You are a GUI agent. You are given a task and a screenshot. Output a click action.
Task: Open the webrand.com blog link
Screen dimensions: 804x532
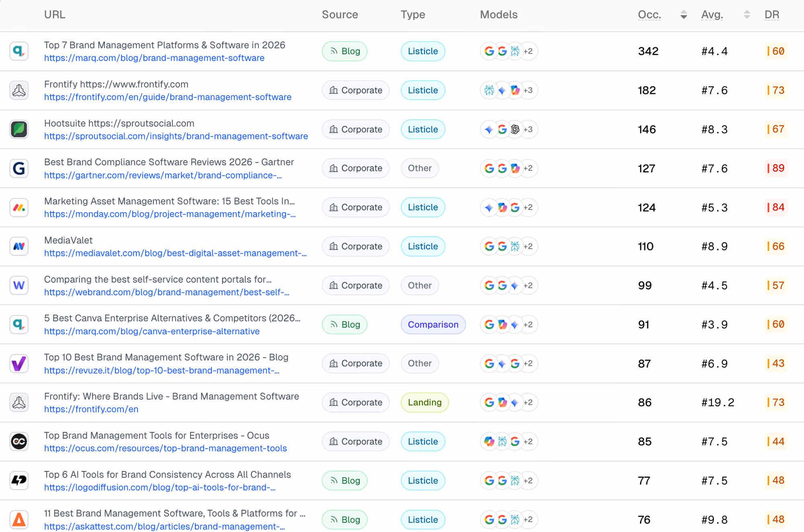pos(167,292)
